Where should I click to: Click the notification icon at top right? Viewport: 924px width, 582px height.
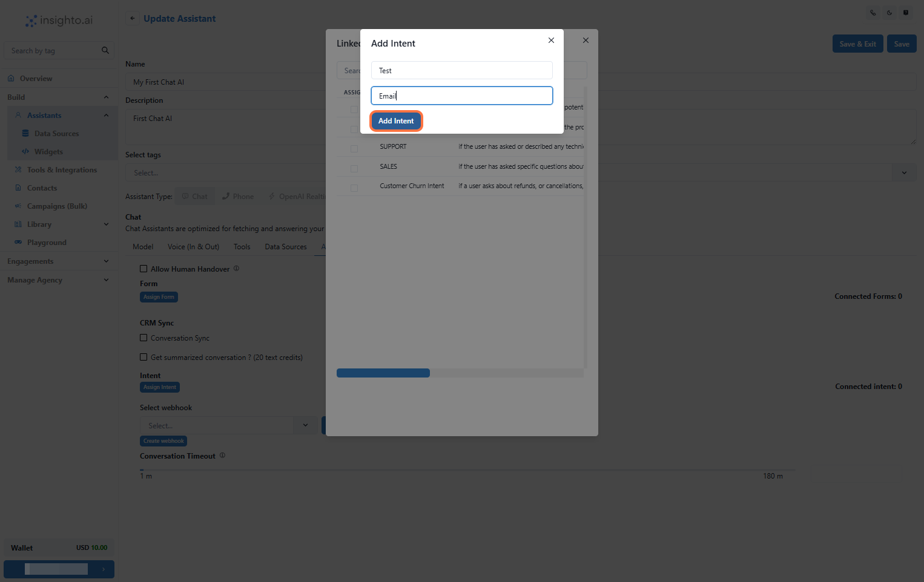906,13
